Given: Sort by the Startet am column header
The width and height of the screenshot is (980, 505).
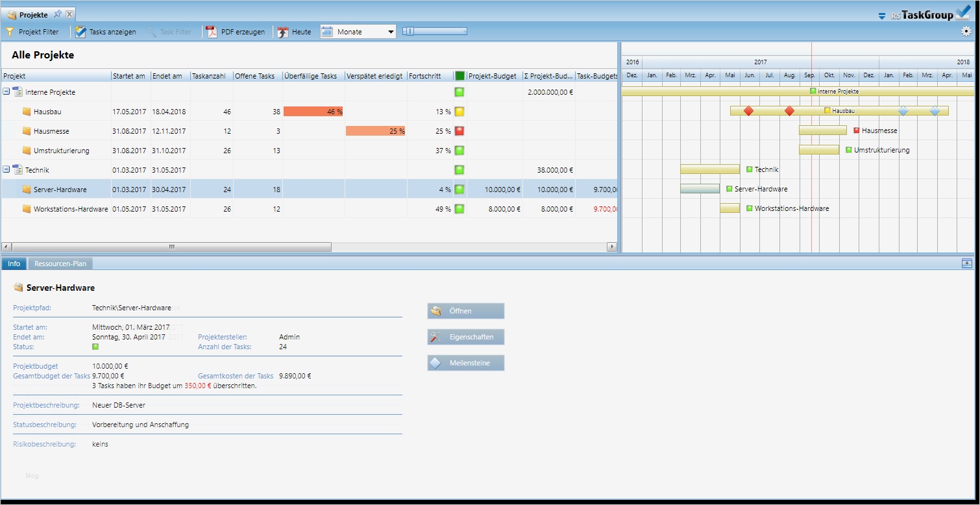Looking at the screenshot, I should tap(130, 76).
